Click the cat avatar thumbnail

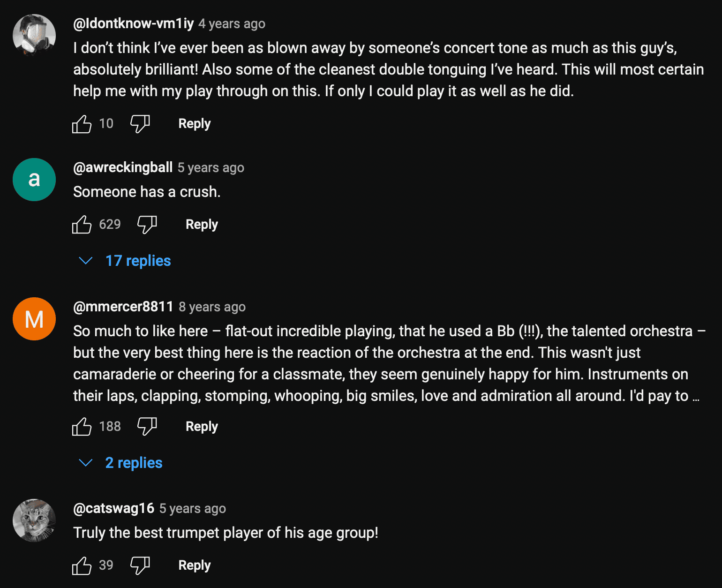point(34,520)
